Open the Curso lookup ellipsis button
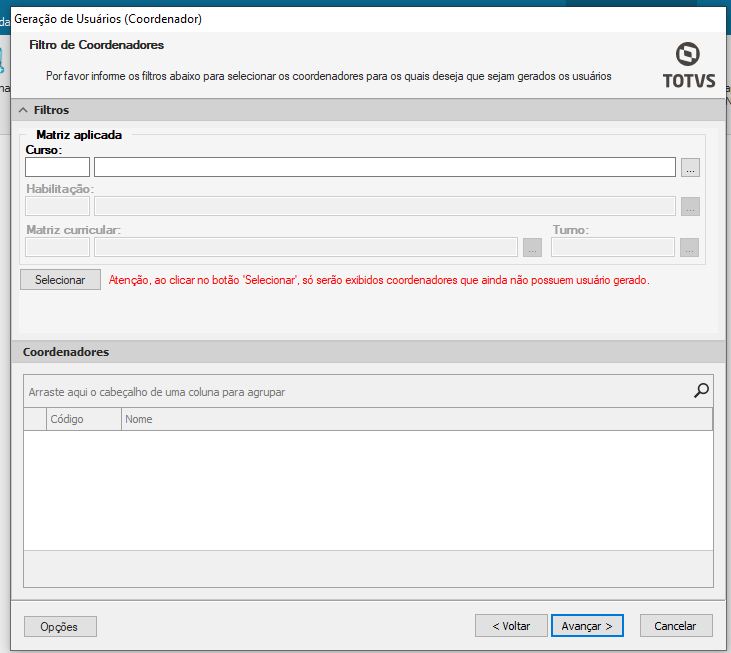The image size is (731, 653). 690,168
